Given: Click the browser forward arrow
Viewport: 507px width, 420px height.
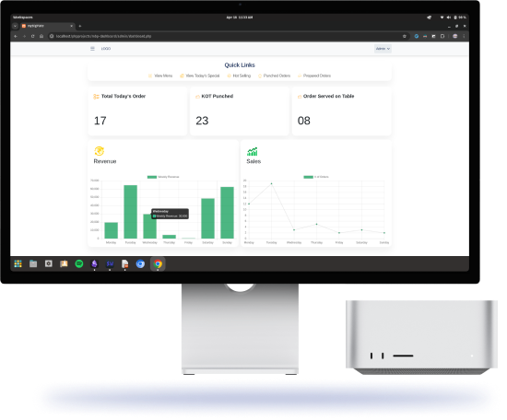Looking at the screenshot, I should 25,37.
